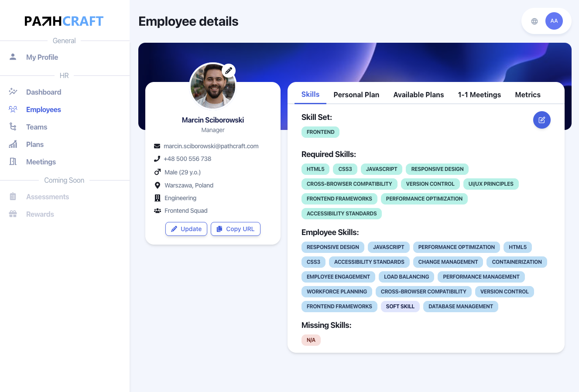This screenshot has height=392, width=579.
Task: Click the SOFT SKILL chip
Action: (400, 307)
